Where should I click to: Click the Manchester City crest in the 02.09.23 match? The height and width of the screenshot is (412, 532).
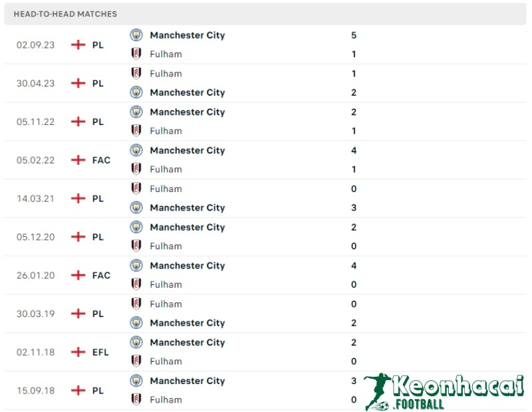coord(136,35)
